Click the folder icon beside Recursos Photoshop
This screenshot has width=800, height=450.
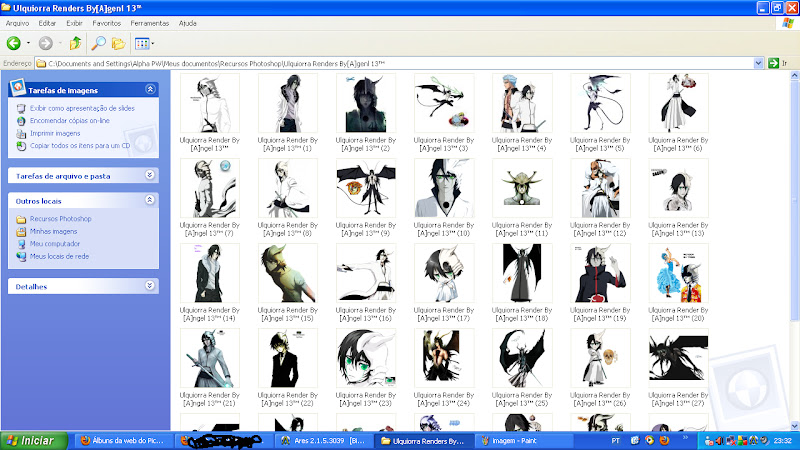click(x=21, y=219)
